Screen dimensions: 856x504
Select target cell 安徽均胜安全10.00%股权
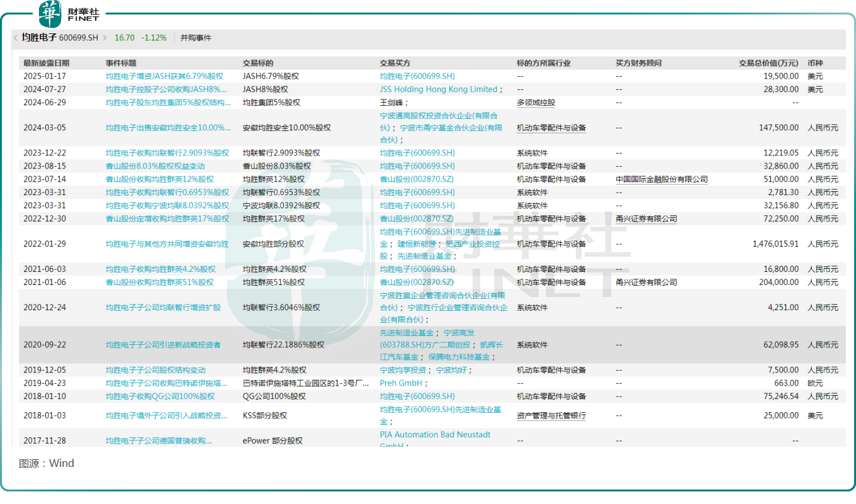(288, 128)
